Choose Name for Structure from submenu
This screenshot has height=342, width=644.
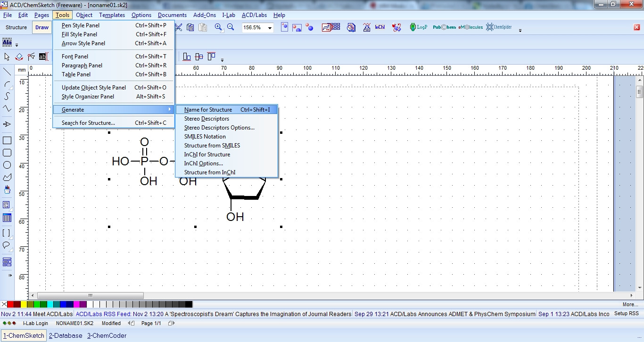(227, 110)
